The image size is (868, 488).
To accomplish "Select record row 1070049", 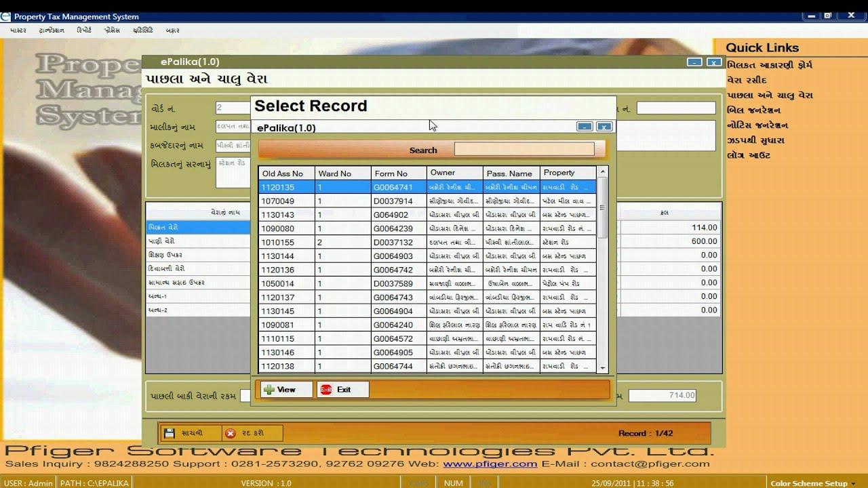I will coord(427,201).
